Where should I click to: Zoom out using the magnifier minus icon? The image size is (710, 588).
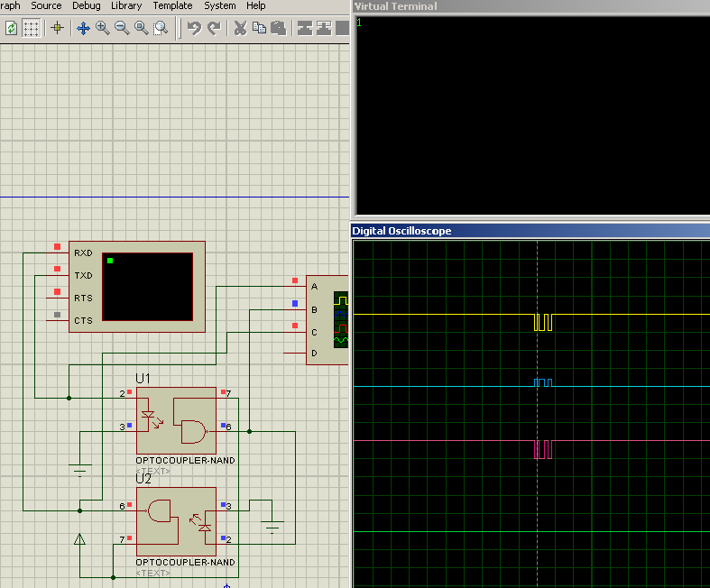(122, 28)
